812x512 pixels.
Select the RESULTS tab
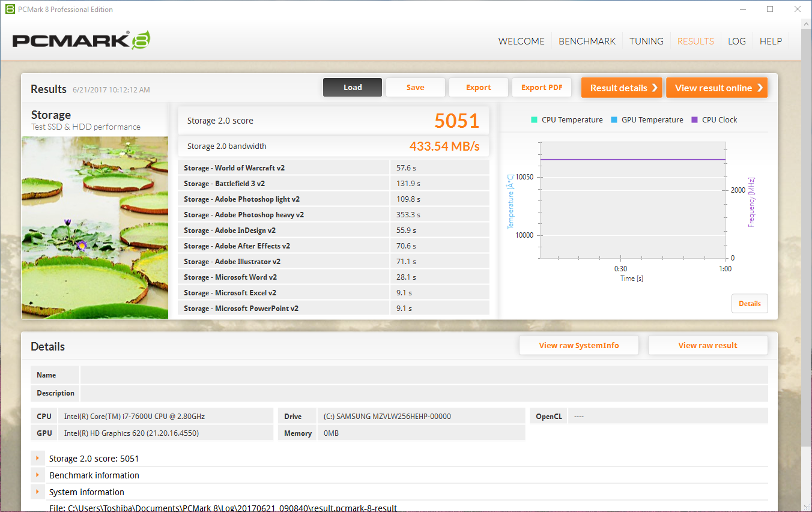coord(695,41)
